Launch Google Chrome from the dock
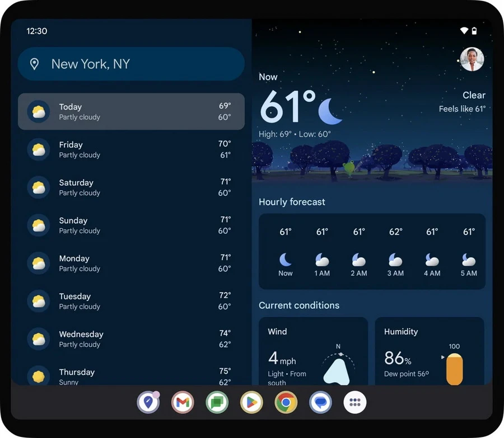Viewport: 504px width, 438px height. point(286,402)
